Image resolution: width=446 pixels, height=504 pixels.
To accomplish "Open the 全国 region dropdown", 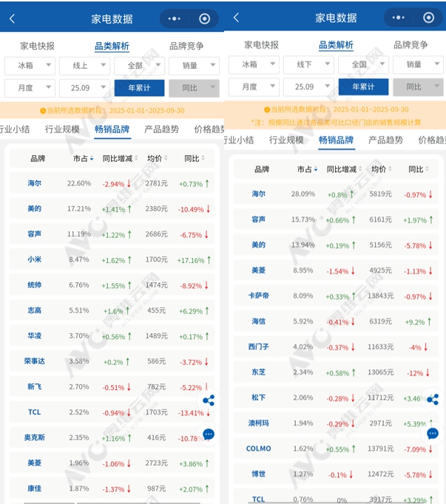I will 363,64.
